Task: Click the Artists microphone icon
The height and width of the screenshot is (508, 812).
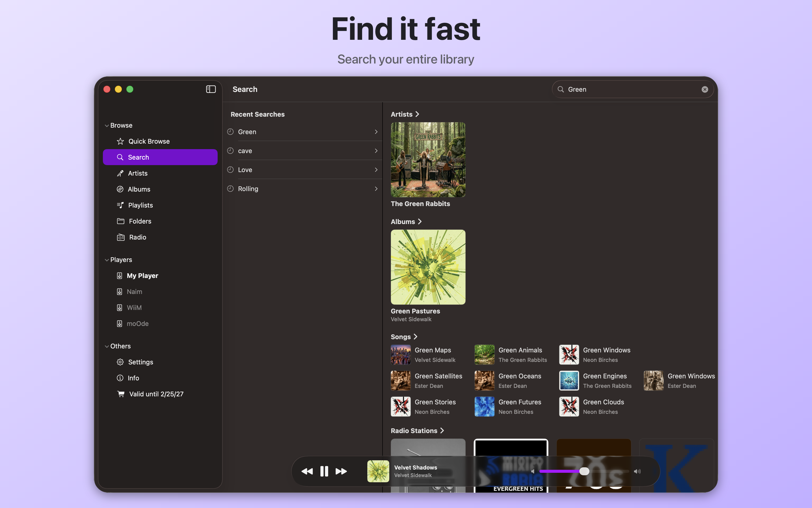Action: 120,173
